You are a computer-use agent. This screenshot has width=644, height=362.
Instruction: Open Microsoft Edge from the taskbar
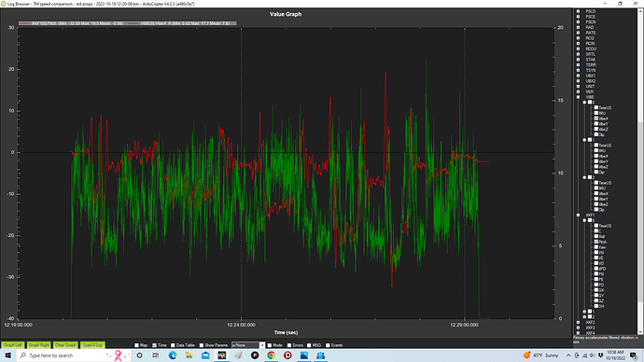(x=173, y=355)
